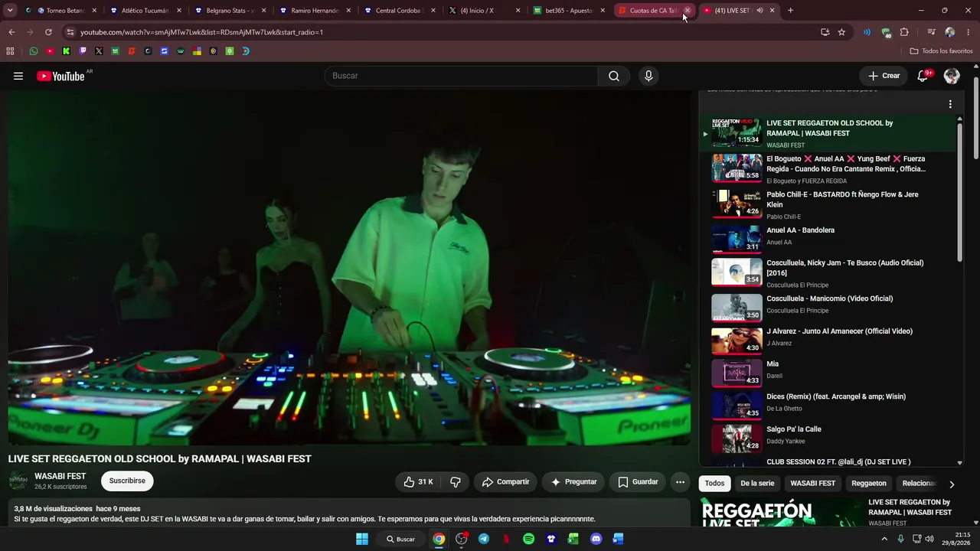
Task: Open the Chrome apps grid shortcut
Action: [10, 51]
